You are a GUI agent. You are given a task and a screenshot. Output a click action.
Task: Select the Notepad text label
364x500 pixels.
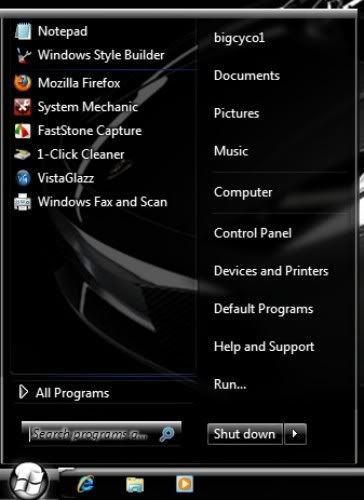coord(63,31)
